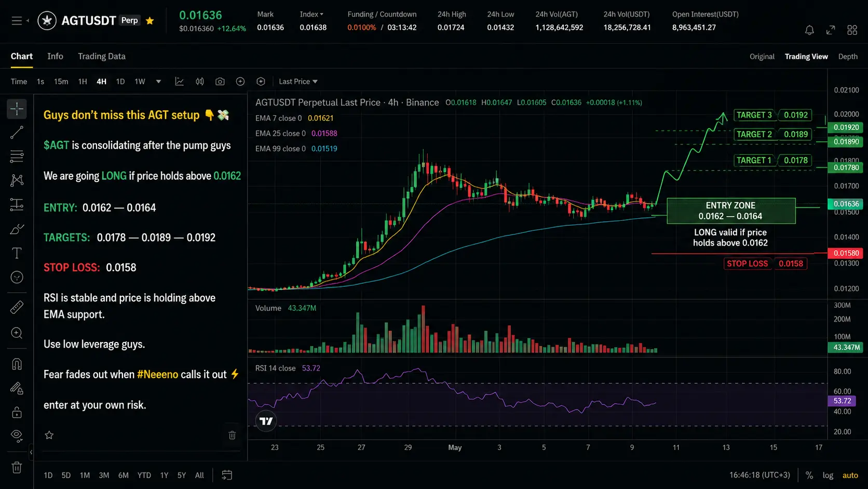868x489 pixels.
Task: Delete the note using its trash icon
Action: click(x=232, y=435)
